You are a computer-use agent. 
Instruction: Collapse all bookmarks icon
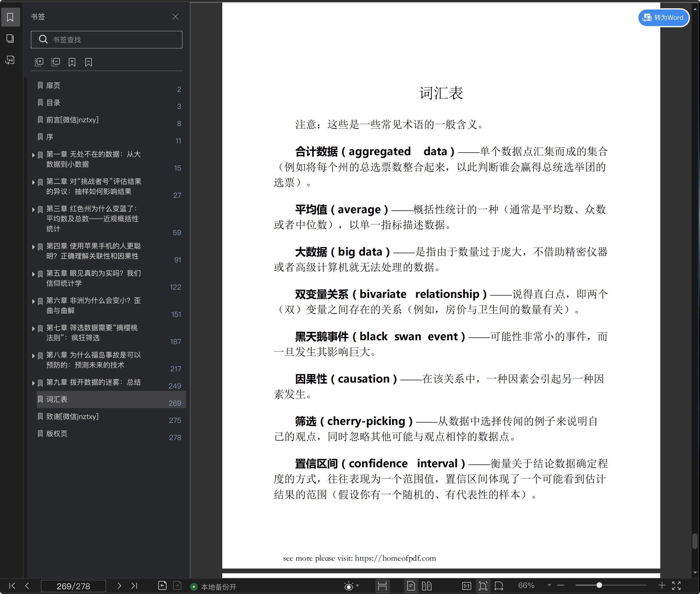pos(56,62)
